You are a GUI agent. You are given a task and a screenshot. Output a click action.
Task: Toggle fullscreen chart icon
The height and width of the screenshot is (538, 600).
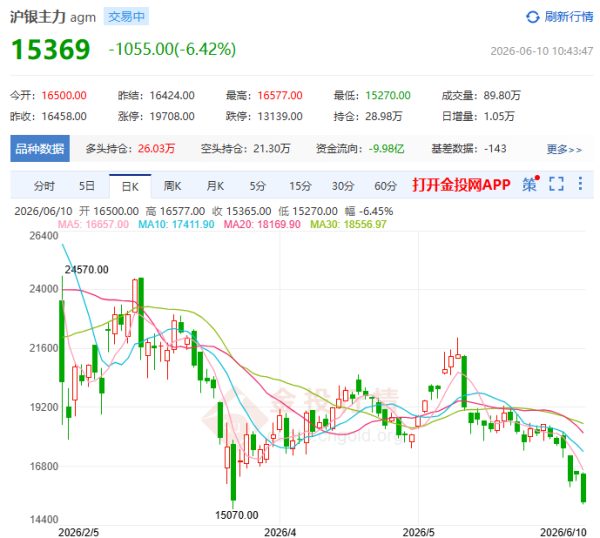coord(556,184)
